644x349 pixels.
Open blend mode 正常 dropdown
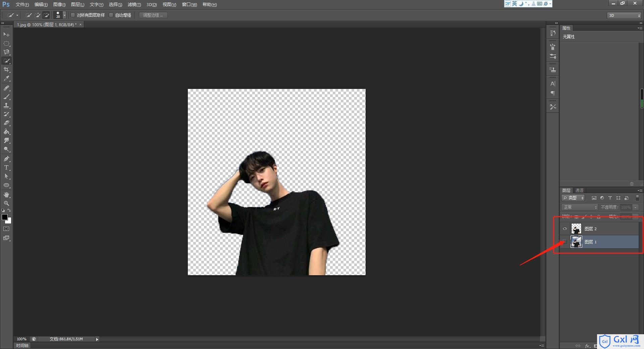pyautogui.click(x=580, y=207)
